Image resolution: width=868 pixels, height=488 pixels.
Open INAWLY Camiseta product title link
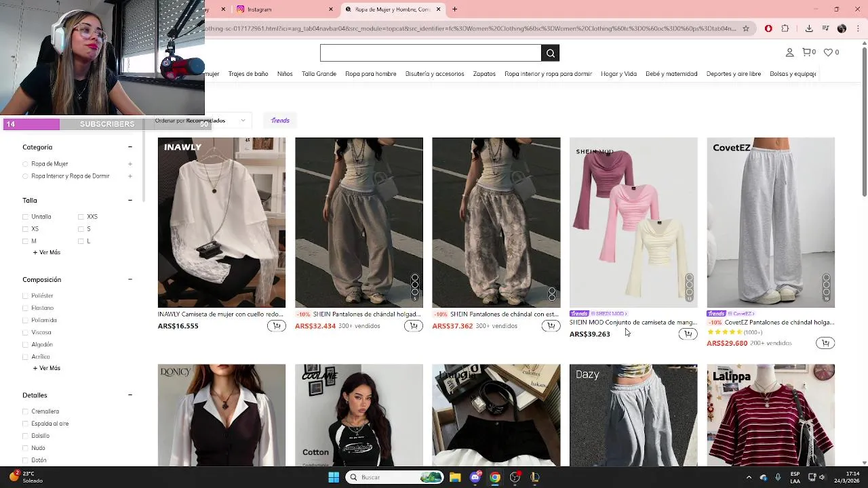(x=220, y=314)
